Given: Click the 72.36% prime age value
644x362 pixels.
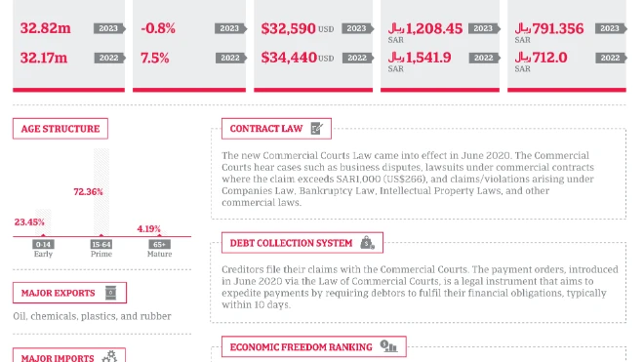Looking at the screenshot, I should [88, 192].
